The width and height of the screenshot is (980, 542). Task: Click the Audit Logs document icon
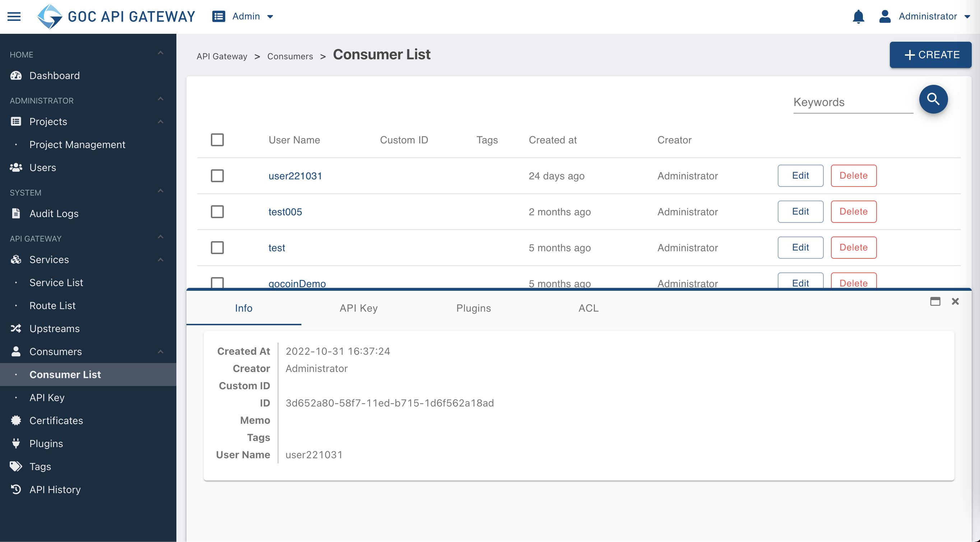(x=16, y=213)
